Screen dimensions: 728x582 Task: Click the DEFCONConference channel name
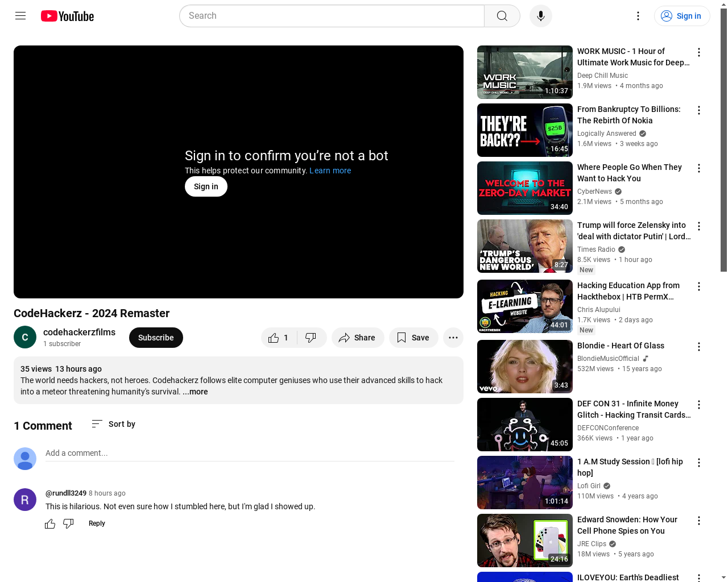(608, 428)
